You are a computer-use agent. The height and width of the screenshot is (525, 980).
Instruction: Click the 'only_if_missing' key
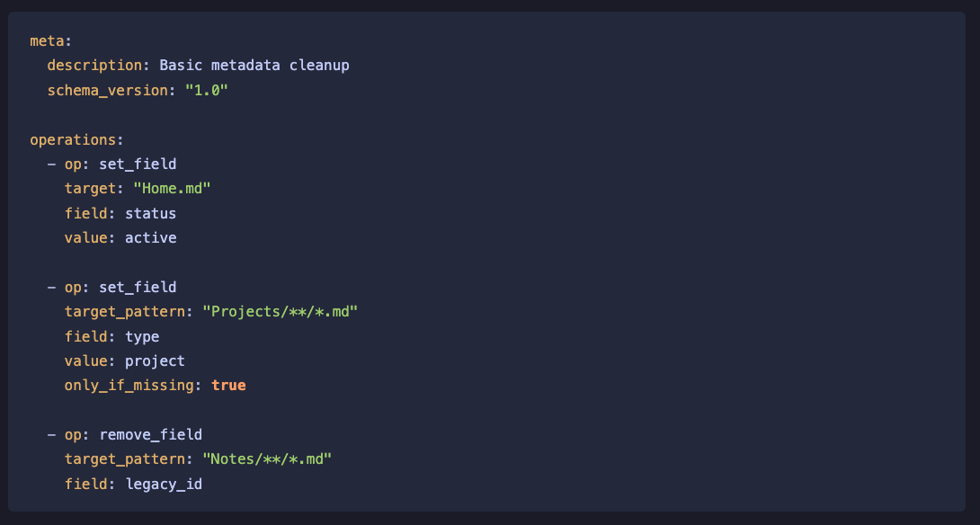129,386
